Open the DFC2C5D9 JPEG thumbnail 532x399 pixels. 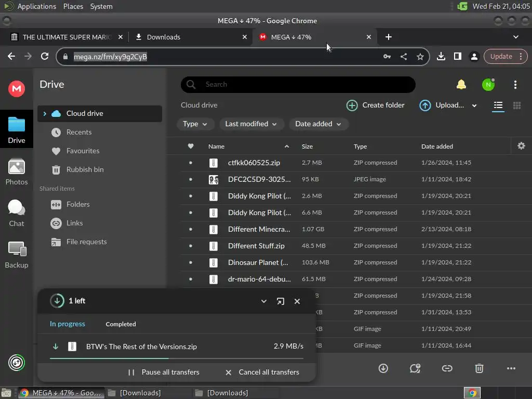coord(214,179)
